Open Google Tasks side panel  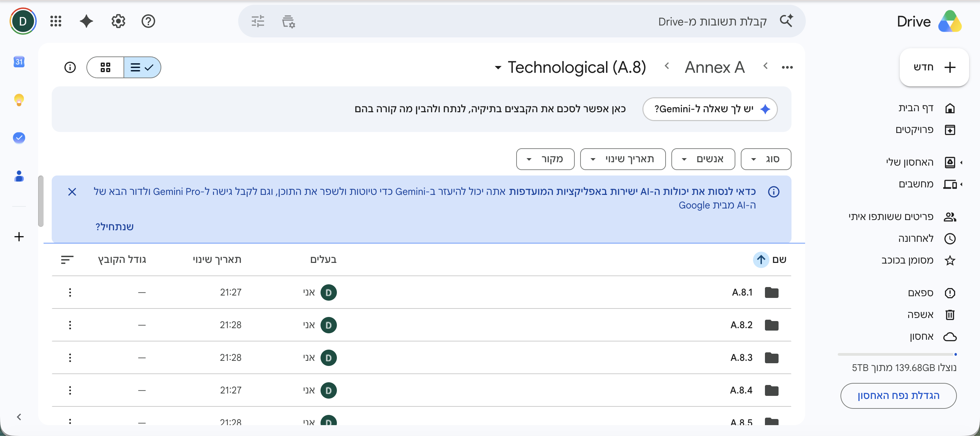point(19,138)
